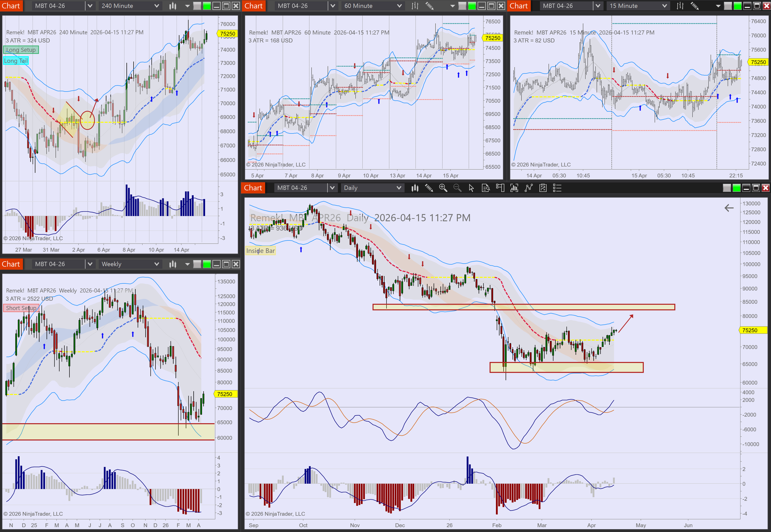The image size is (771, 532).
Task: Click Chart tab of 60 Minute window
Action: coord(254,6)
